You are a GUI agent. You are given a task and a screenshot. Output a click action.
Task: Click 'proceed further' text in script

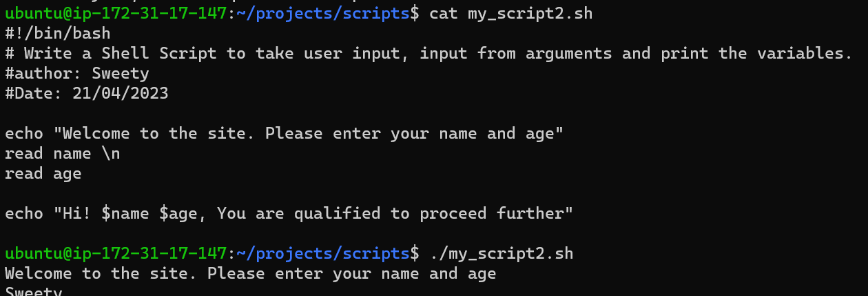497,213
